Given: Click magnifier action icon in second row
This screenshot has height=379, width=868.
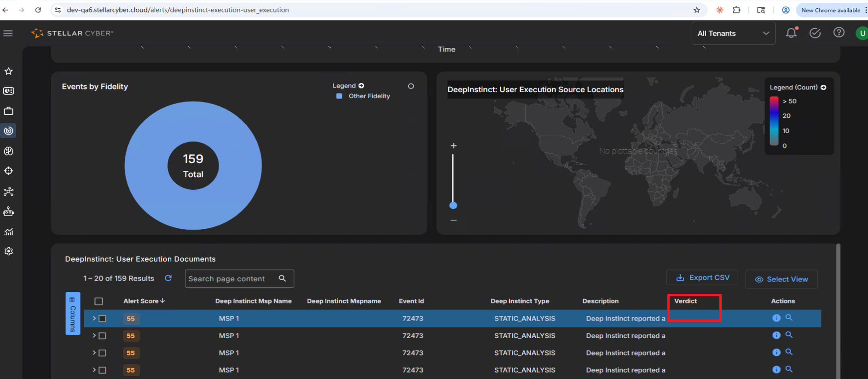Looking at the screenshot, I should click(789, 335).
